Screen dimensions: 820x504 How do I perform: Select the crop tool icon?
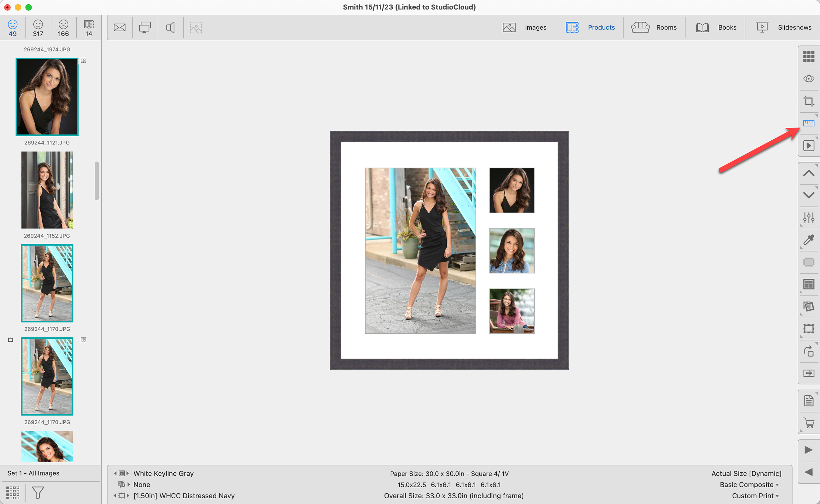click(x=808, y=101)
